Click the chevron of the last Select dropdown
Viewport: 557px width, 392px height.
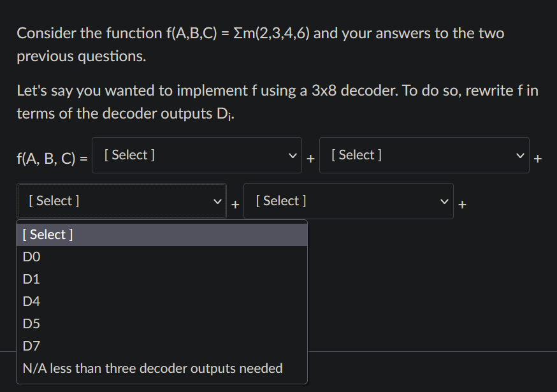444,201
